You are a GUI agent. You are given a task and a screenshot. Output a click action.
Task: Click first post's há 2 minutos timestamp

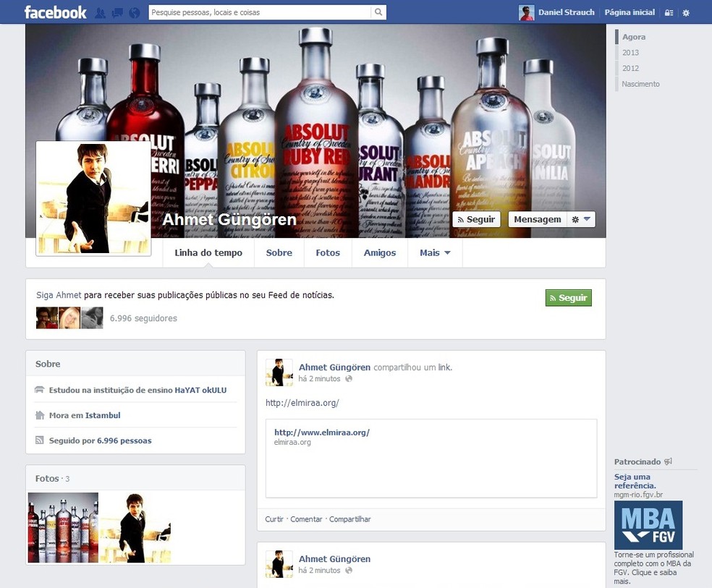(x=319, y=379)
